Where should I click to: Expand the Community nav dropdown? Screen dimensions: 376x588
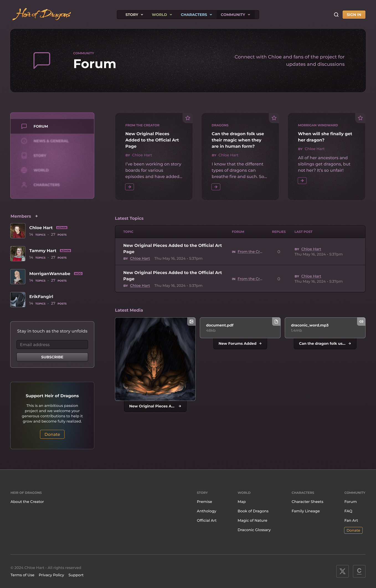point(235,15)
